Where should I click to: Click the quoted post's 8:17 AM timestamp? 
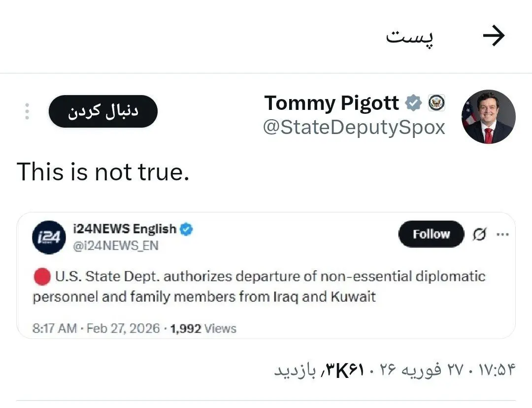click(x=54, y=329)
